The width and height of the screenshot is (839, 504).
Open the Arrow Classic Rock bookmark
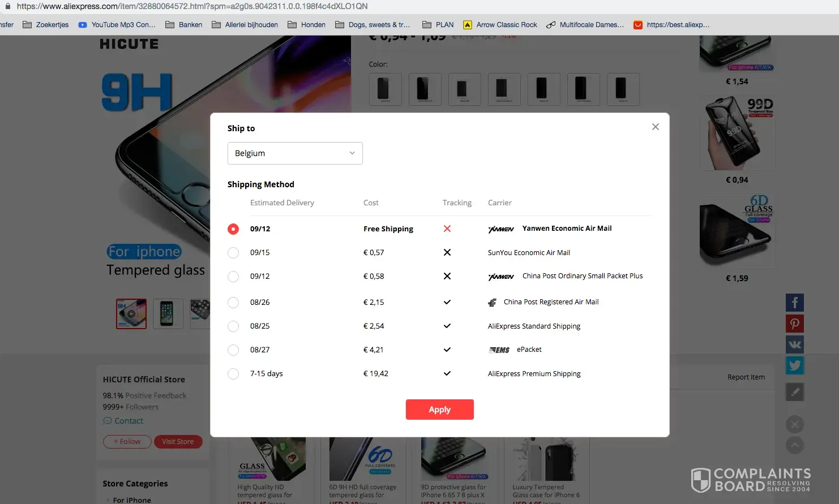click(500, 25)
